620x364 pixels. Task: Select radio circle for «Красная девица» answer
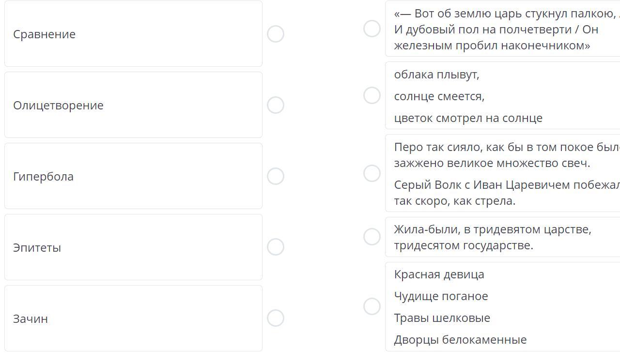pyautogui.click(x=372, y=306)
